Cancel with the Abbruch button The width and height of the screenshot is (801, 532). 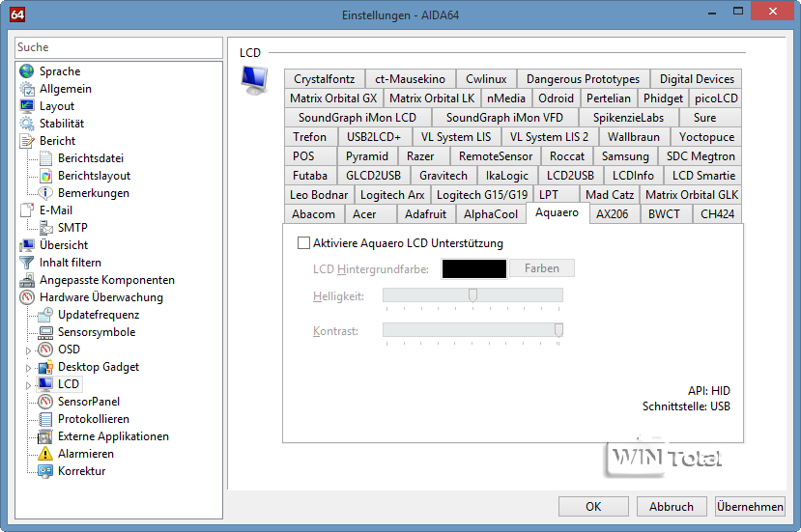point(672,507)
